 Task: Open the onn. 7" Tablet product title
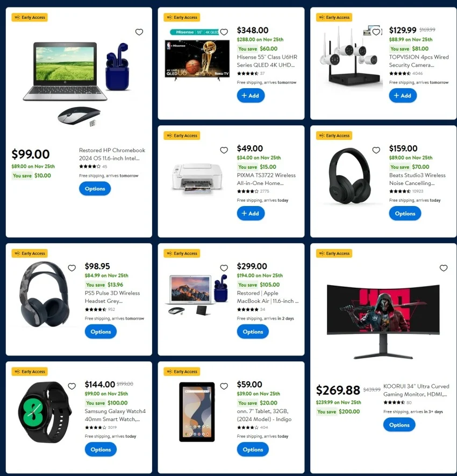point(264,415)
